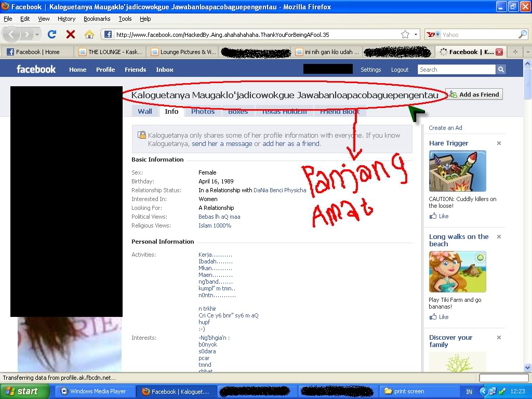532x399 pixels.
Task: Click the Hare Trigger ad image
Action: click(457, 171)
